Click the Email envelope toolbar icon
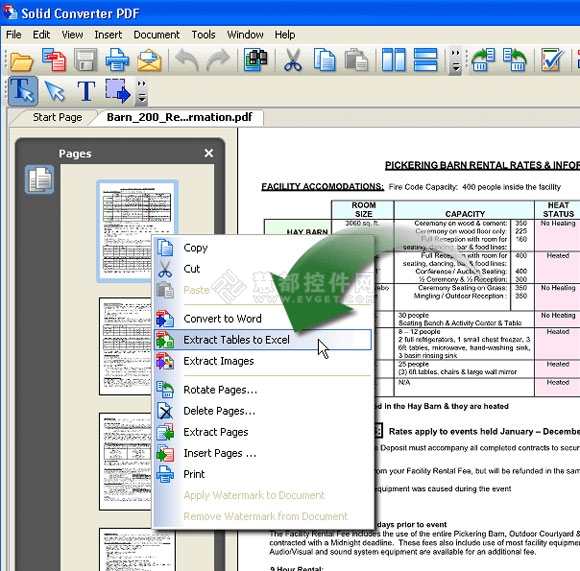 point(149,60)
